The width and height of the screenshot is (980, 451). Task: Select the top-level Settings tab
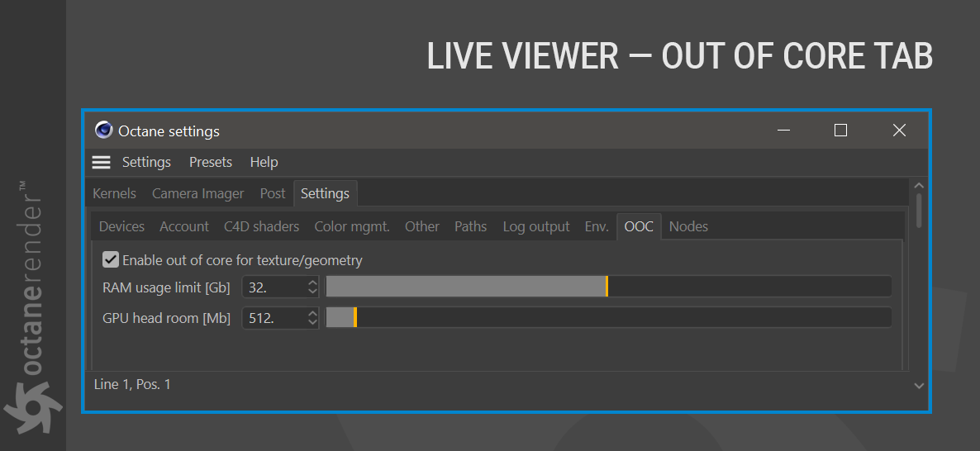(x=325, y=193)
